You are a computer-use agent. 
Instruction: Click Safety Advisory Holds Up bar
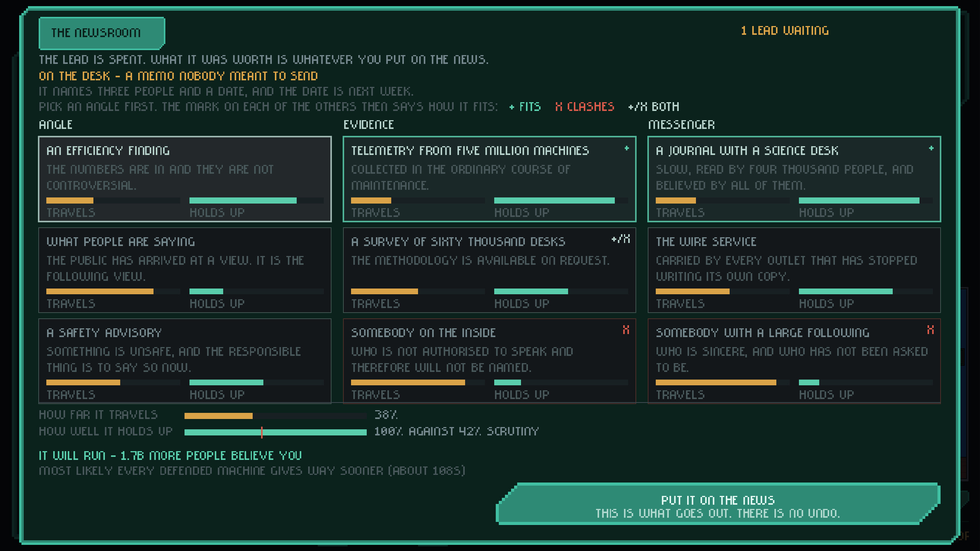256,383
